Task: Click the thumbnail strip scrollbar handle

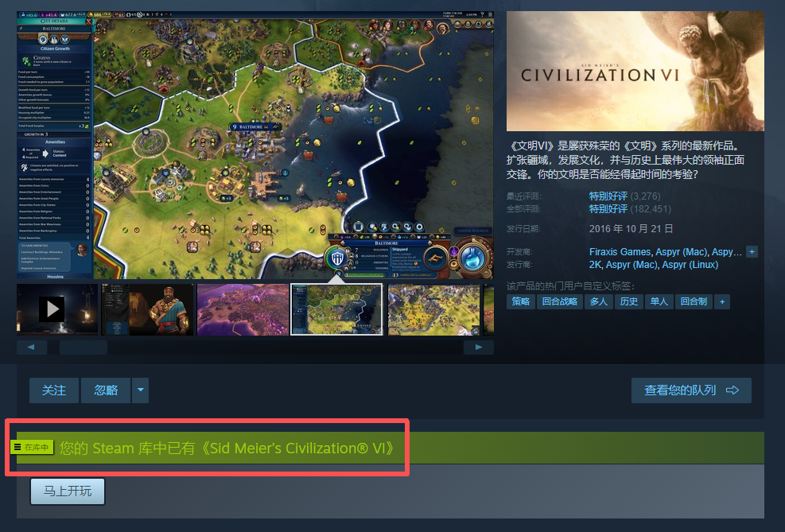Action: coord(83,348)
